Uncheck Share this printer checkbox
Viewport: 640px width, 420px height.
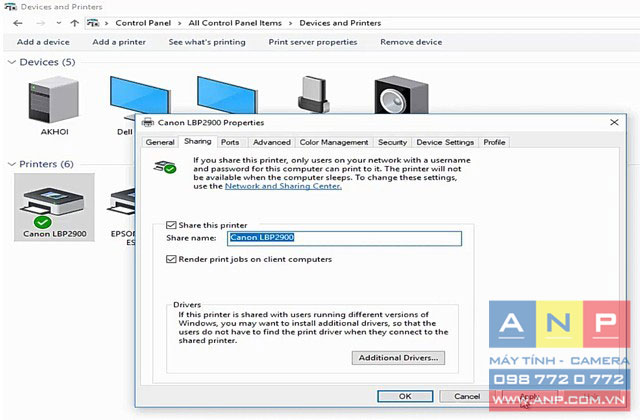pos(171,225)
